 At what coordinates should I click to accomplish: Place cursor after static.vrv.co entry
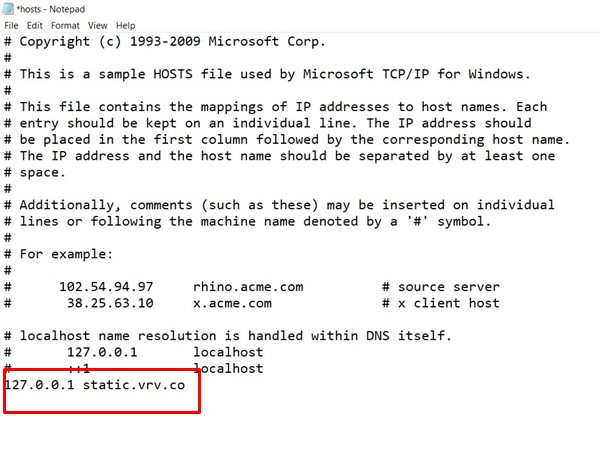point(186,385)
